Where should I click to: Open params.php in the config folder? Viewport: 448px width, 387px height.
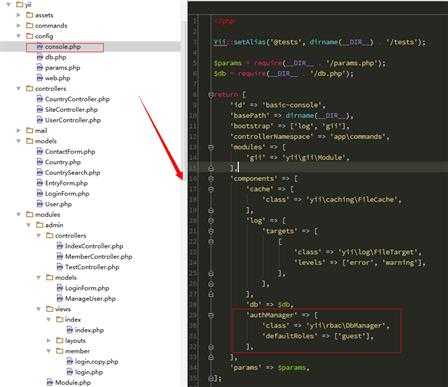[62, 68]
